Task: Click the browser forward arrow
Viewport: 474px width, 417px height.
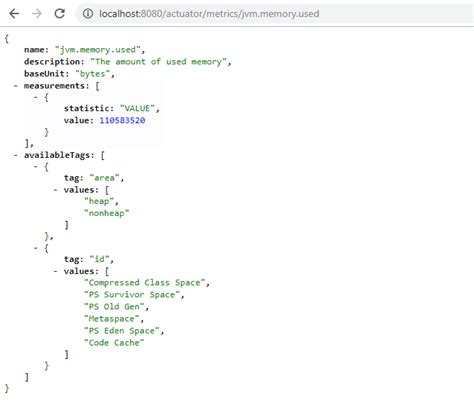Action: point(37,14)
